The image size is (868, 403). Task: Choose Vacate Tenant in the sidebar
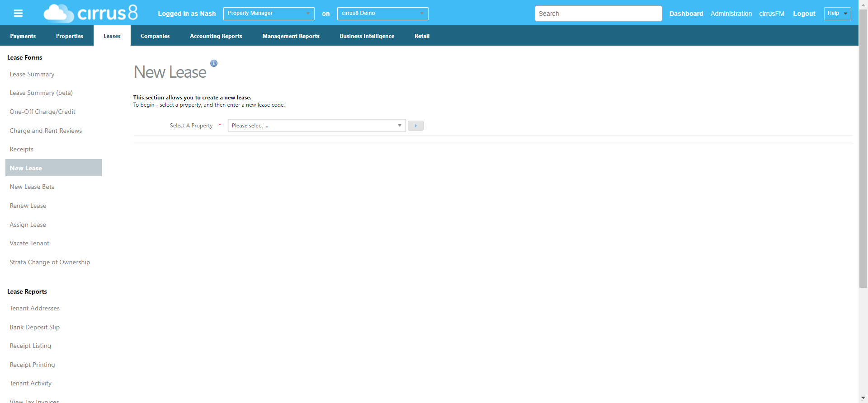29,243
